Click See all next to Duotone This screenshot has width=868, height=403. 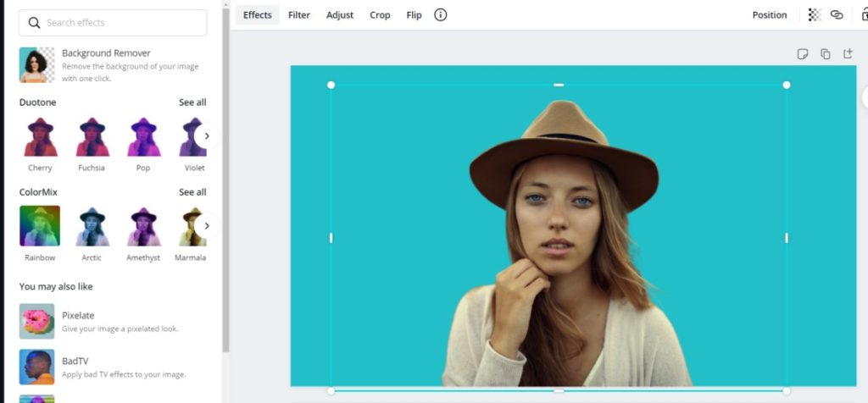[x=192, y=102]
